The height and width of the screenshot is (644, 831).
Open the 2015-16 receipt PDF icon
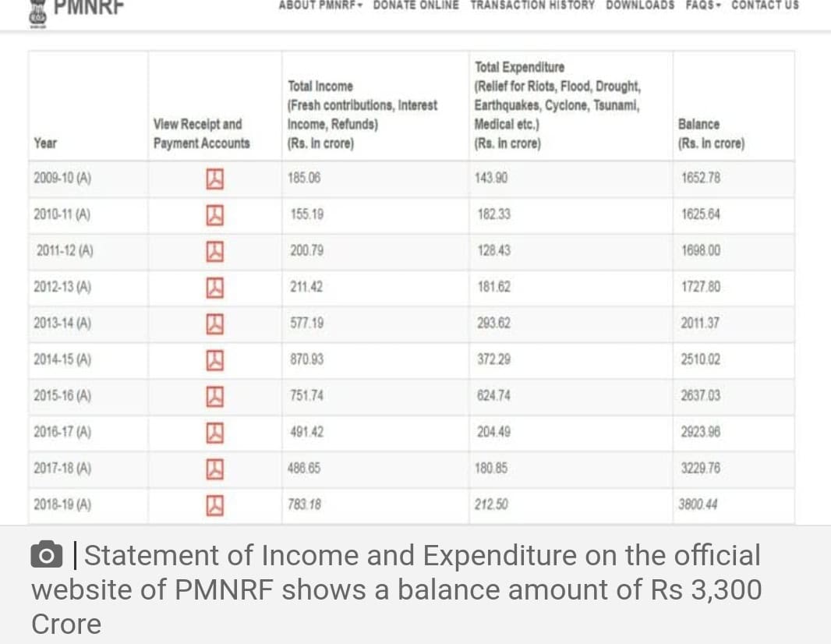214,397
